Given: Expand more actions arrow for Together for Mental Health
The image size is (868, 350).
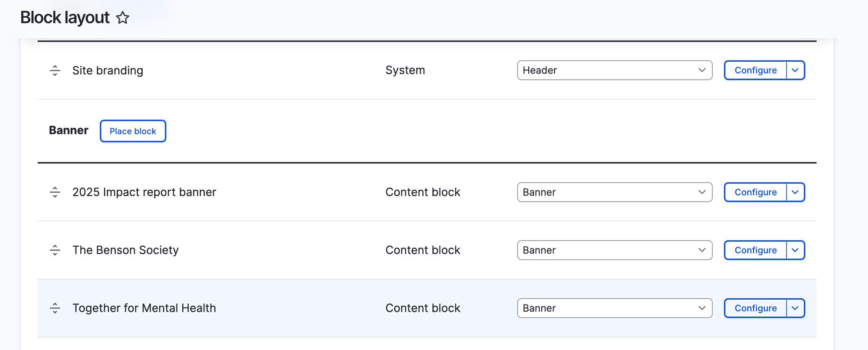Looking at the screenshot, I should (x=795, y=308).
